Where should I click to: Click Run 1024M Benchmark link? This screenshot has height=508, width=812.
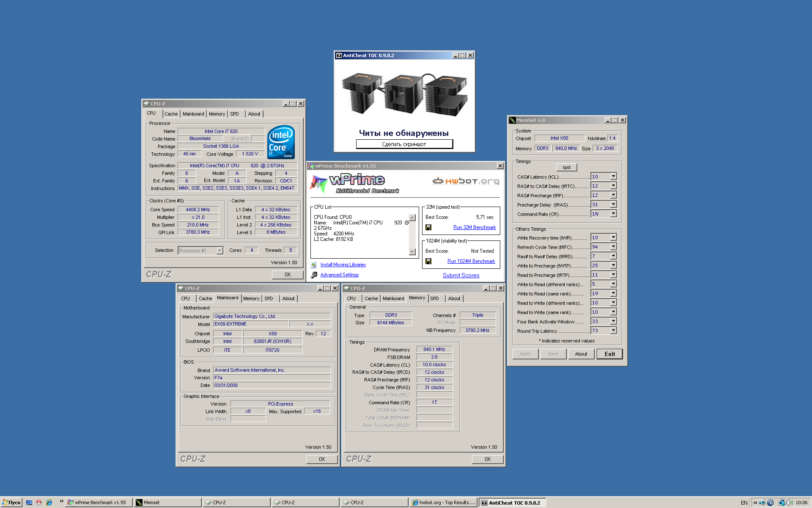pyautogui.click(x=471, y=261)
